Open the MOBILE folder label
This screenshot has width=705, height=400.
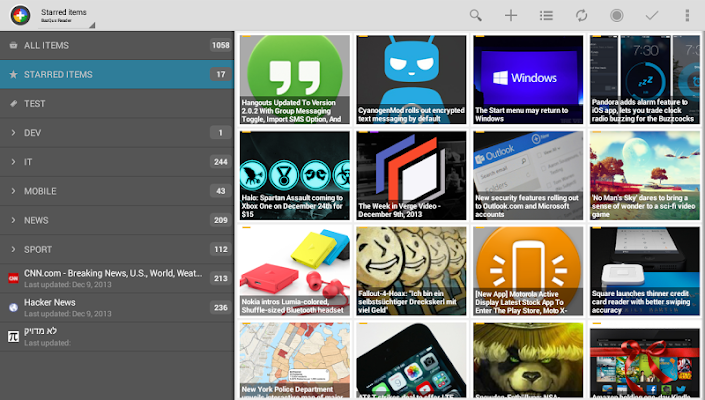point(40,191)
